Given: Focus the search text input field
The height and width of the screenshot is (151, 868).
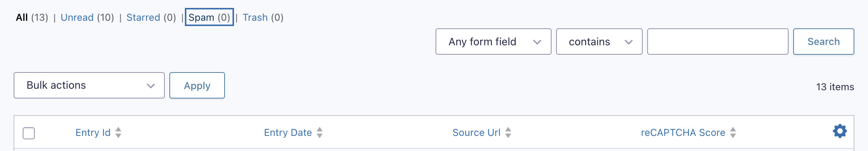Looking at the screenshot, I should click(x=718, y=42).
